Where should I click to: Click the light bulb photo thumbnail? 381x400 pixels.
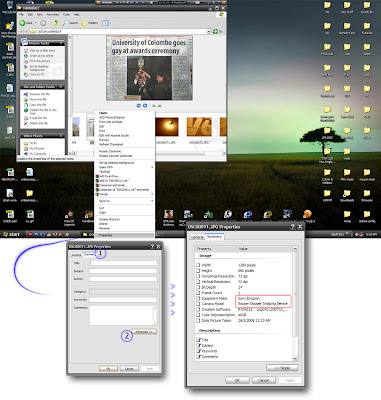[x=168, y=127]
